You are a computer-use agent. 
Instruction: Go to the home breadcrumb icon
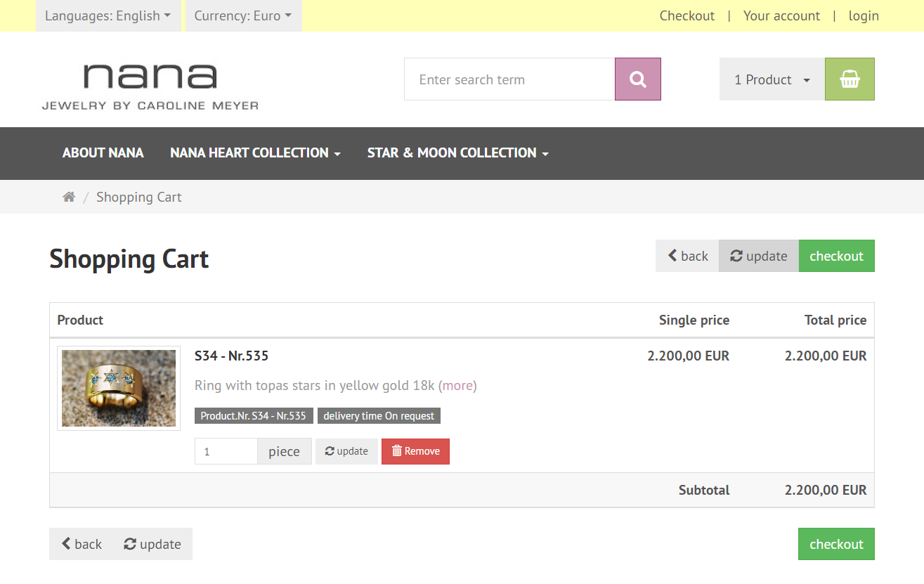pyautogui.click(x=69, y=197)
